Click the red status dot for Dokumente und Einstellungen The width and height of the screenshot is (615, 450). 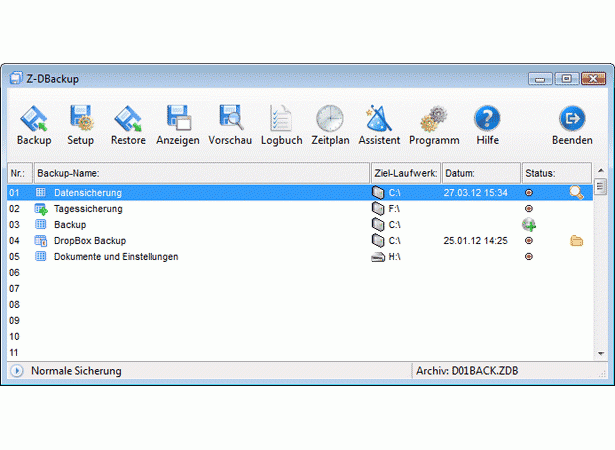[529, 257]
